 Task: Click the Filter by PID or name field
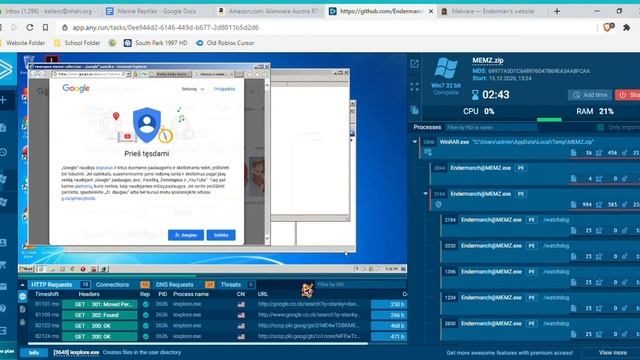tap(491, 127)
